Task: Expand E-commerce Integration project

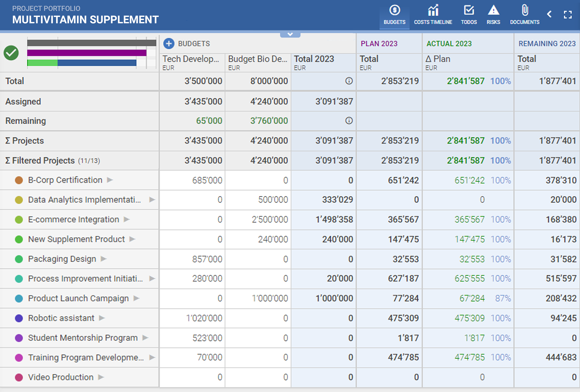Action: (x=127, y=219)
